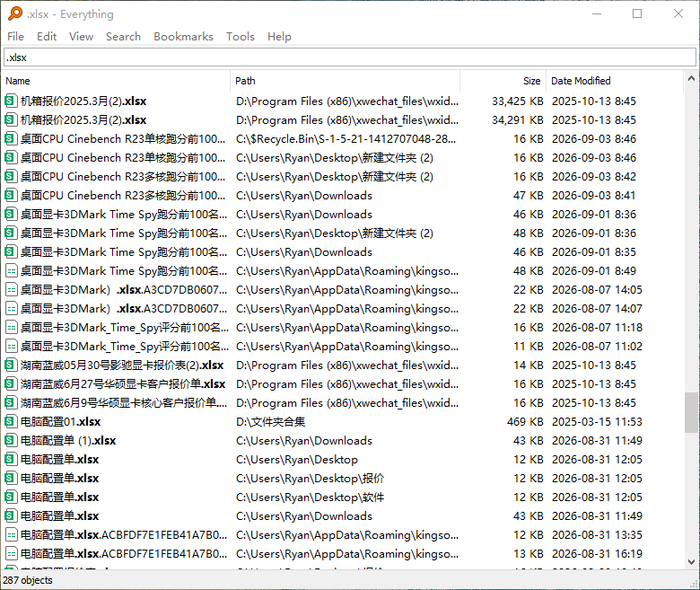
Task: Click file icon of 电脑配置单.xlsx in Desktop\报价
Action: click(11, 478)
